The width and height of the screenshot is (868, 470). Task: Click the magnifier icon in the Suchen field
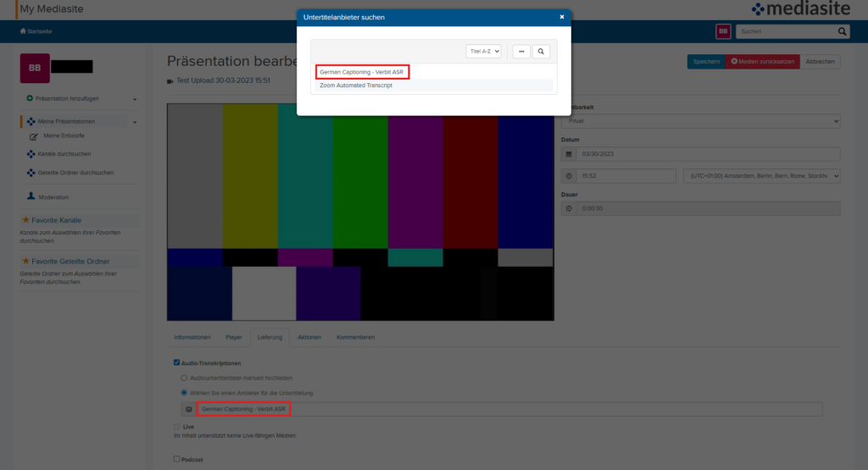click(x=842, y=31)
